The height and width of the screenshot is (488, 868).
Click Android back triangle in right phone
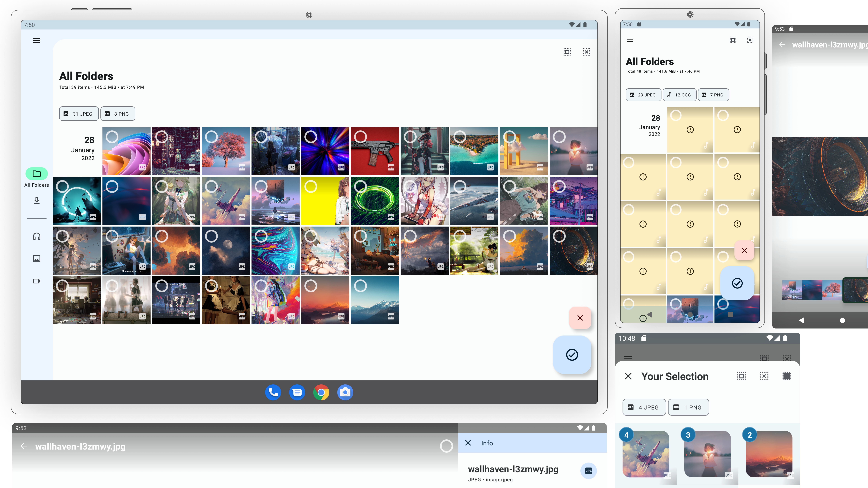pyautogui.click(x=802, y=320)
